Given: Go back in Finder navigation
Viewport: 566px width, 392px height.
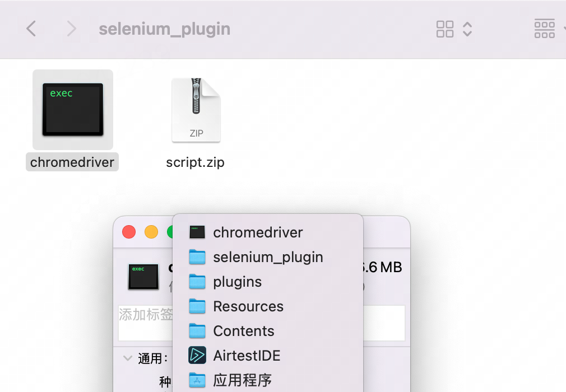Looking at the screenshot, I should point(31,29).
